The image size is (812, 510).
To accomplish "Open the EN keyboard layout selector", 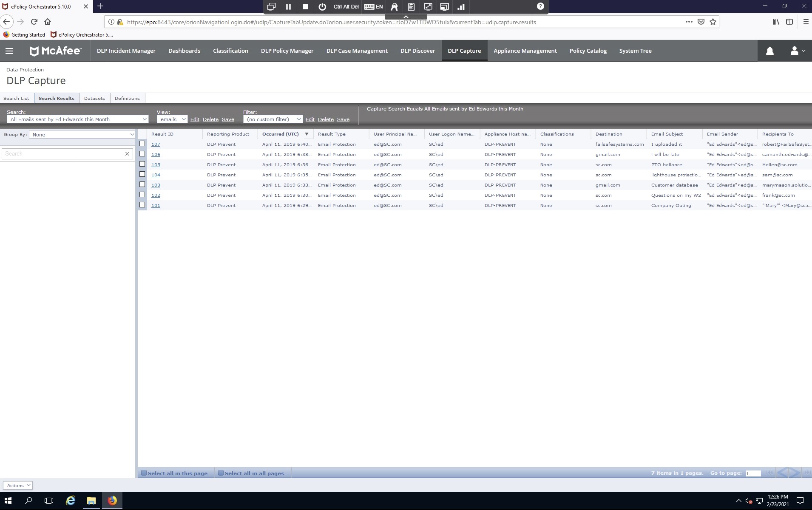I will 374,7.
